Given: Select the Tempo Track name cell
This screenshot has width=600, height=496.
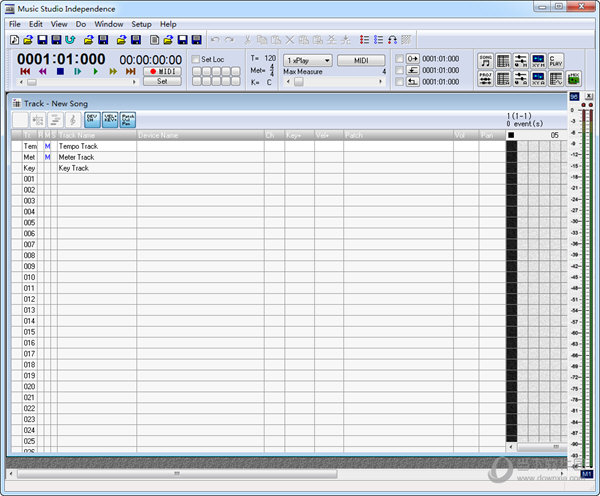Looking at the screenshot, I should [97, 146].
